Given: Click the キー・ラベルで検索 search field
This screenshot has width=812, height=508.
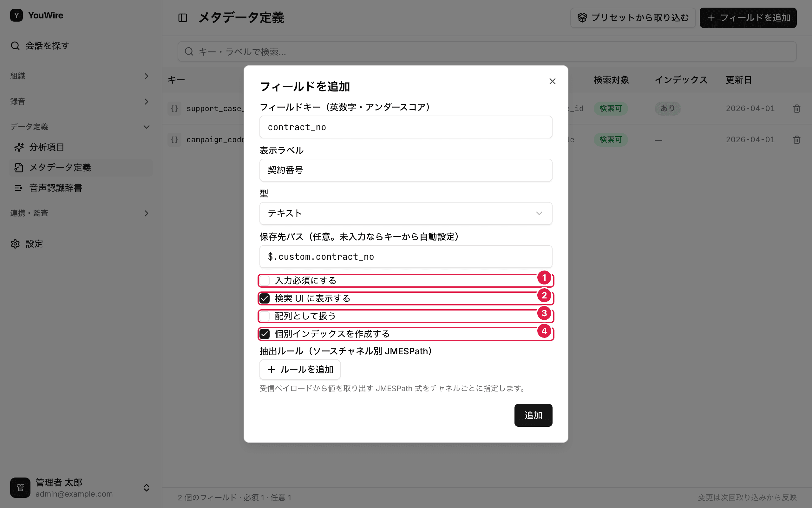Looking at the screenshot, I should 487,51.
